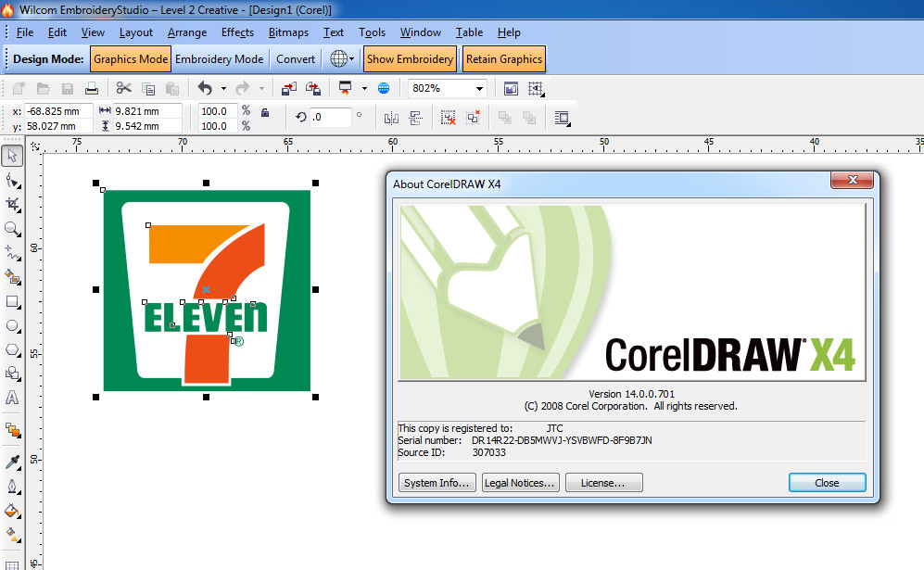This screenshot has height=570, width=924.
Task: Click the Export icon
Action: pyautogui.click(x=313, y=88)
